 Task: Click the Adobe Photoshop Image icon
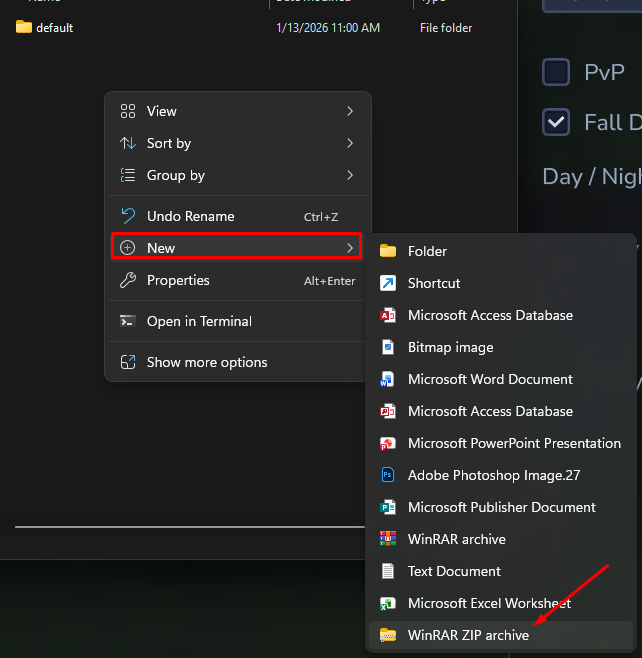pos(388,475)
